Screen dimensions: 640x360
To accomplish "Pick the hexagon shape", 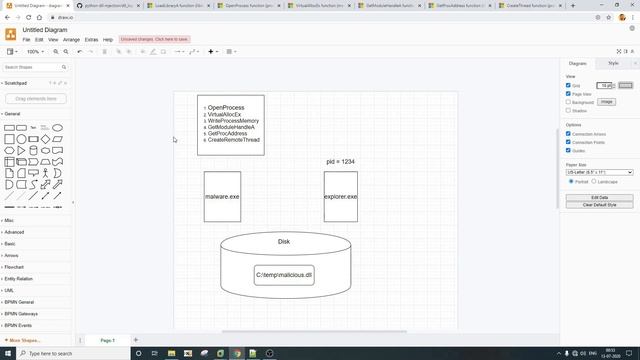I will point(9,150).
